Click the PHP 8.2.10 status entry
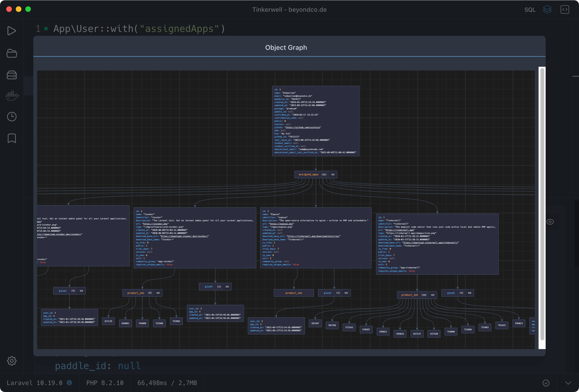The width and height of the screenshot is (579, 392). click(x=105, y=383)
